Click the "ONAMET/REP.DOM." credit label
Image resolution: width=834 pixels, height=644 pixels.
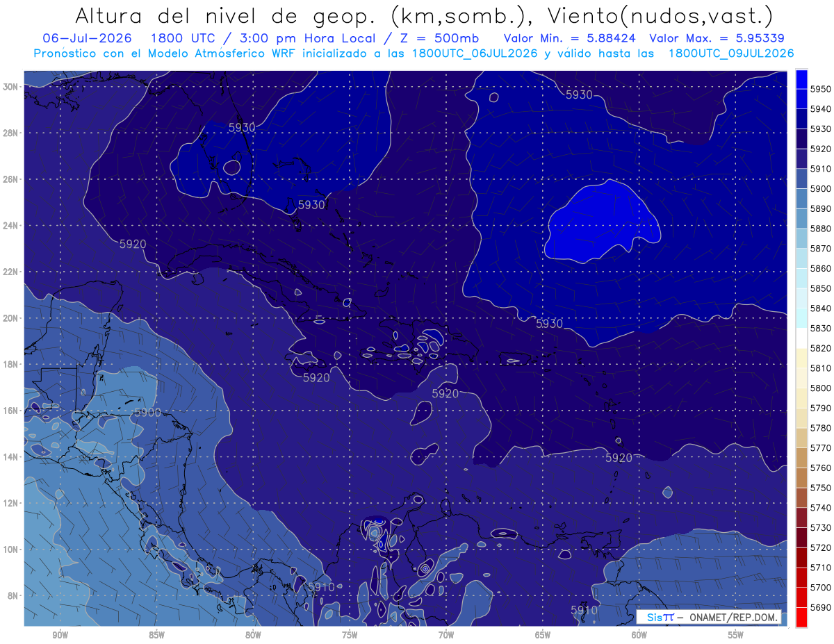click(x=734, y=617)
